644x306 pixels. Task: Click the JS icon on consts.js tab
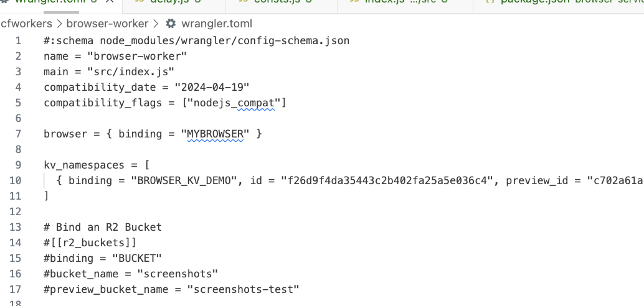244,2
